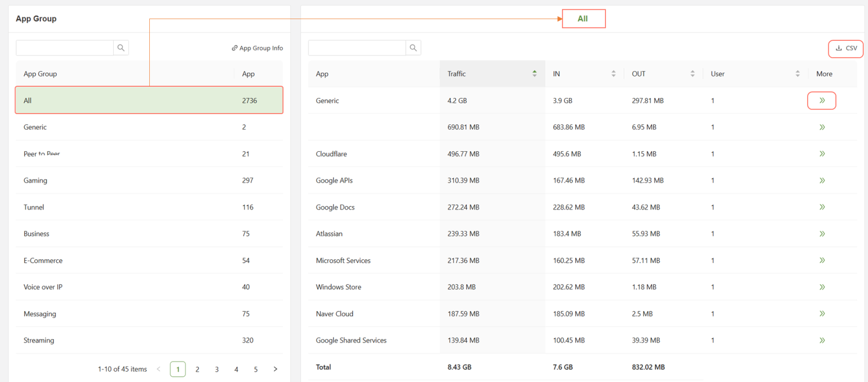The width and height of the screenshot is (868, 382).
Task: Open more details for Atlassian row
Action: [x=822, y=234]
